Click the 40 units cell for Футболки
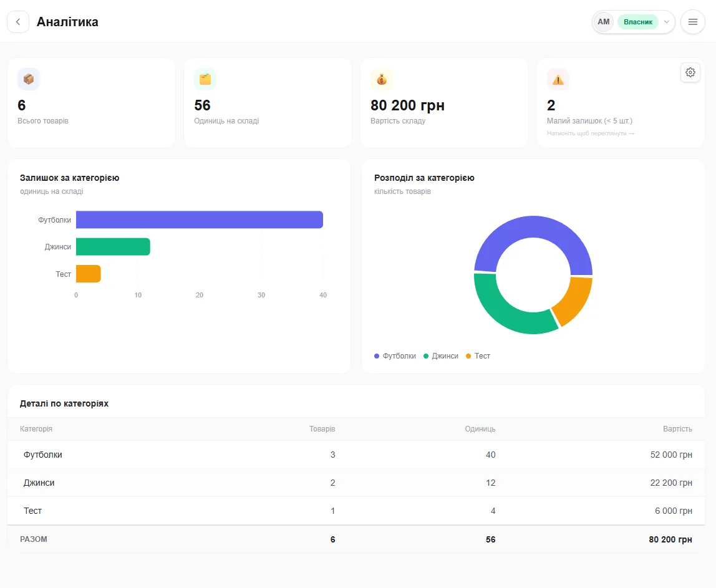This screenshot has width=716, height=588. coord(490,455)
